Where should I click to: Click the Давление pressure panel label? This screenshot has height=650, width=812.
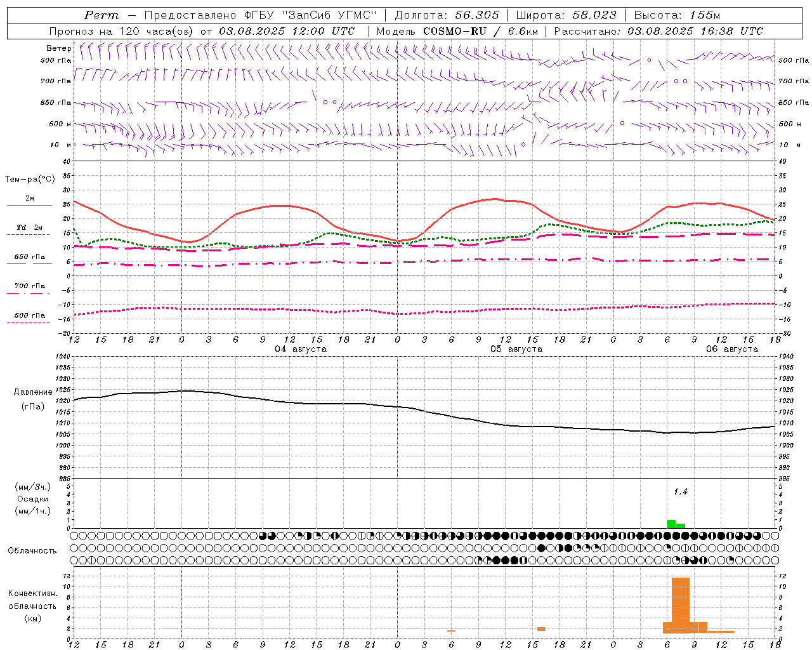(33, 392)
